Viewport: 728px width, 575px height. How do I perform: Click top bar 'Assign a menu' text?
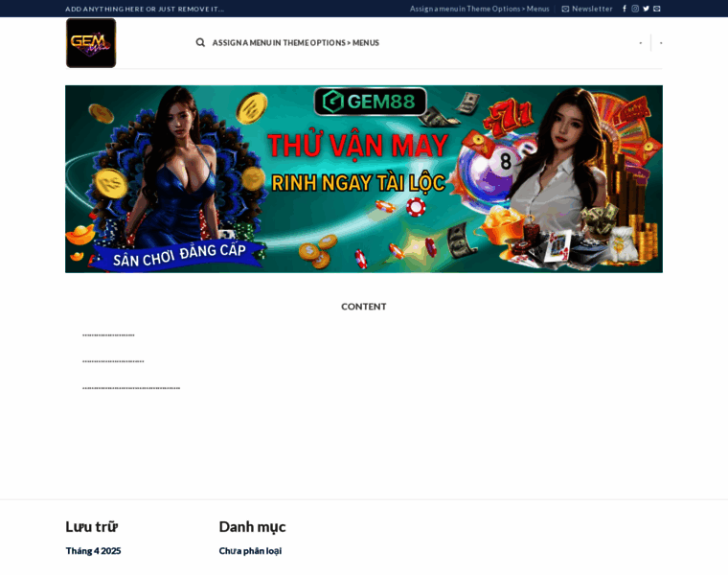pos(479,9)
